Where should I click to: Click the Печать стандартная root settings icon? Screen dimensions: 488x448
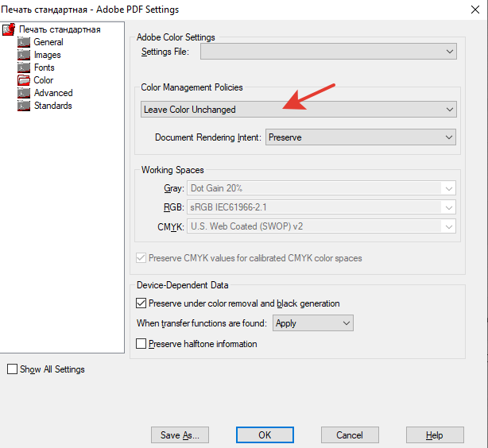(9, 29)
